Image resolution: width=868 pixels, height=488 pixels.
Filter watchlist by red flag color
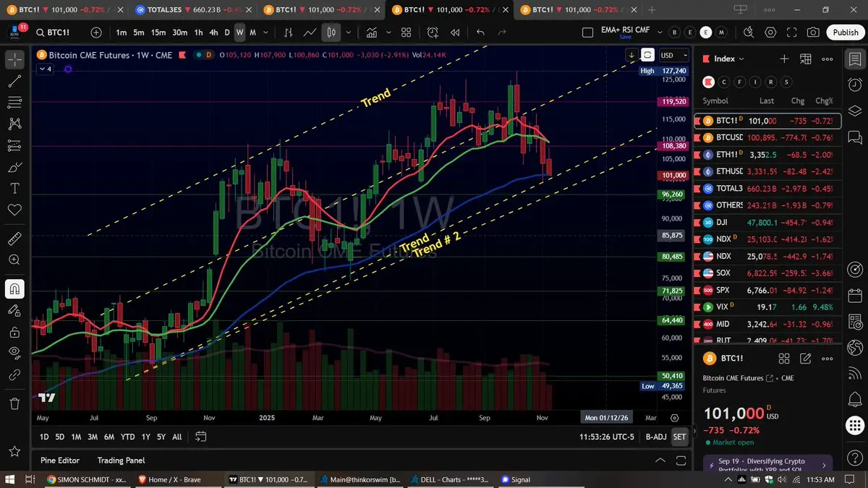pos(709,82)
